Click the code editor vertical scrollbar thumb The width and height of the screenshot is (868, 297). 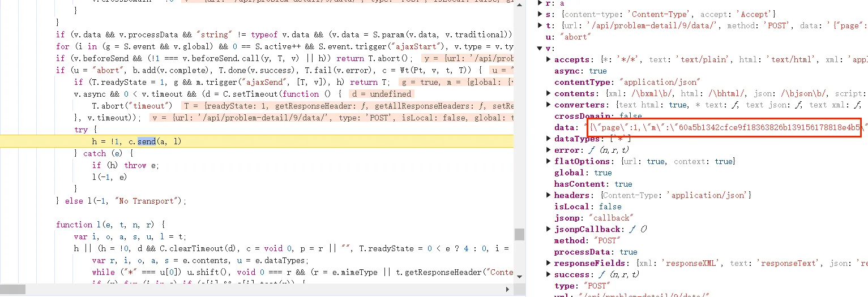519,234
